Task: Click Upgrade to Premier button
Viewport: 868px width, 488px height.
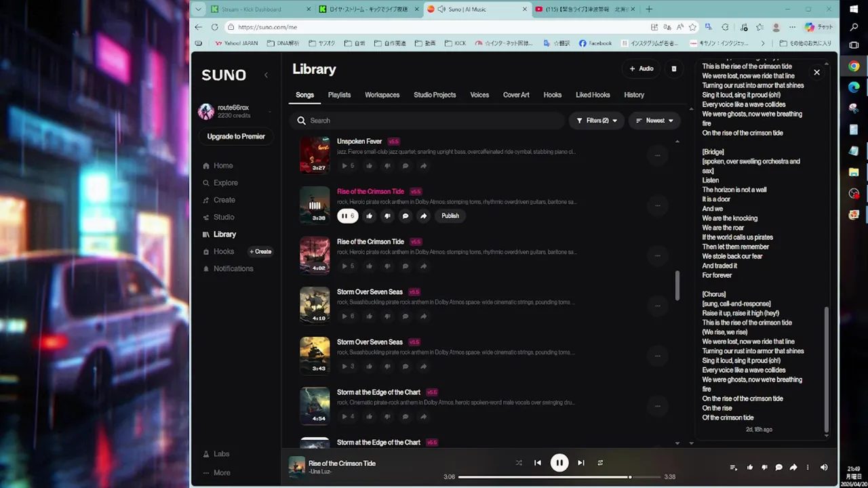Action: coord(236,136)
